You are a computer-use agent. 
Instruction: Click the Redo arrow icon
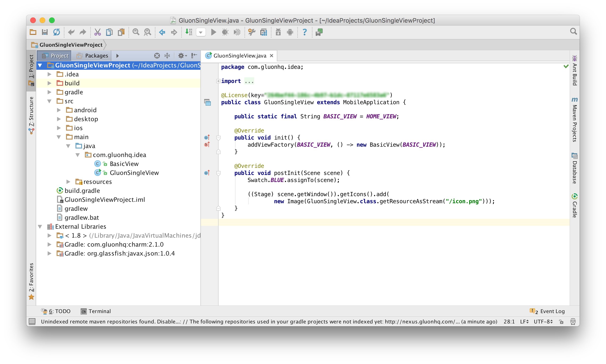click(83, 32)
